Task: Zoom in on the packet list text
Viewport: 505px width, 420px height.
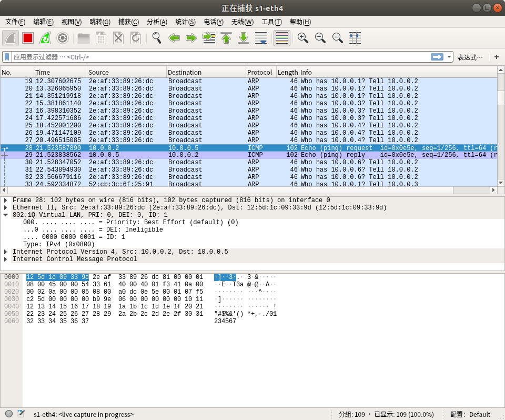Action: pos(303,38)
